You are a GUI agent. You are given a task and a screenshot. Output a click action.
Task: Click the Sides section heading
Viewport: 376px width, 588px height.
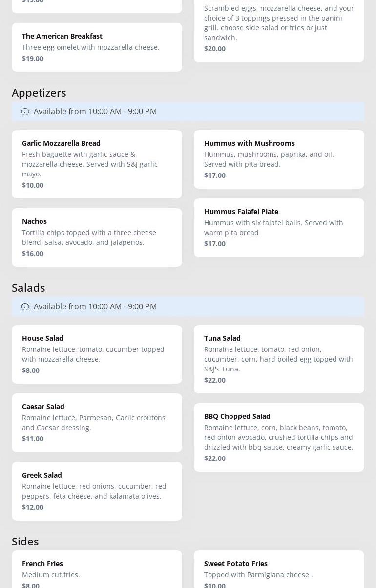[x=25, y=541]
